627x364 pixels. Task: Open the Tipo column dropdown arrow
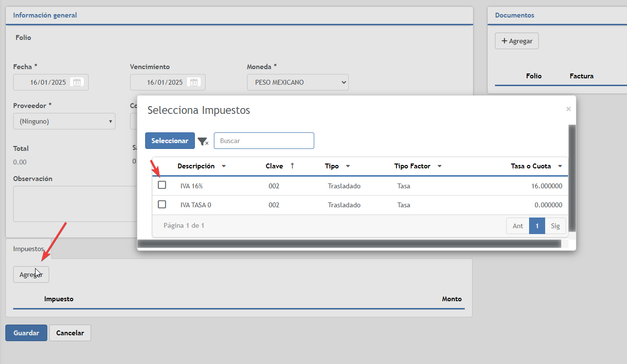(348, 166)
